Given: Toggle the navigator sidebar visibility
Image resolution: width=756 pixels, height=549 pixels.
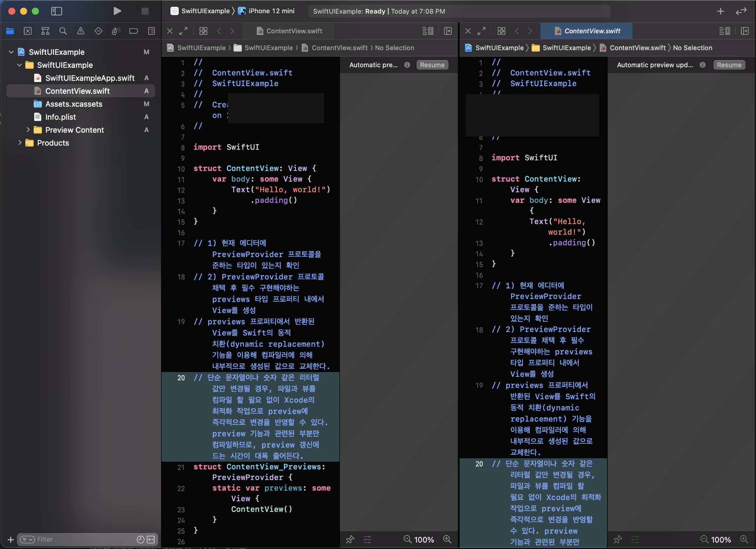Looking at the screenshot, I should click(56, 11).
